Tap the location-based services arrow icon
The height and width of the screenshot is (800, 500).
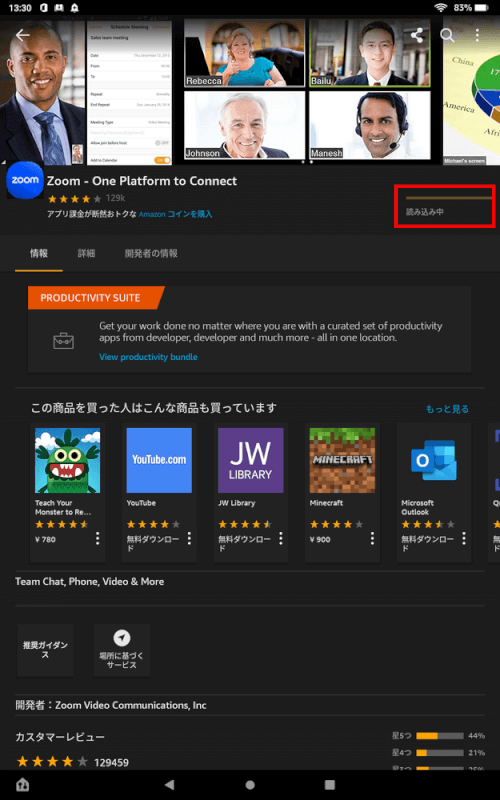point(121,638)
